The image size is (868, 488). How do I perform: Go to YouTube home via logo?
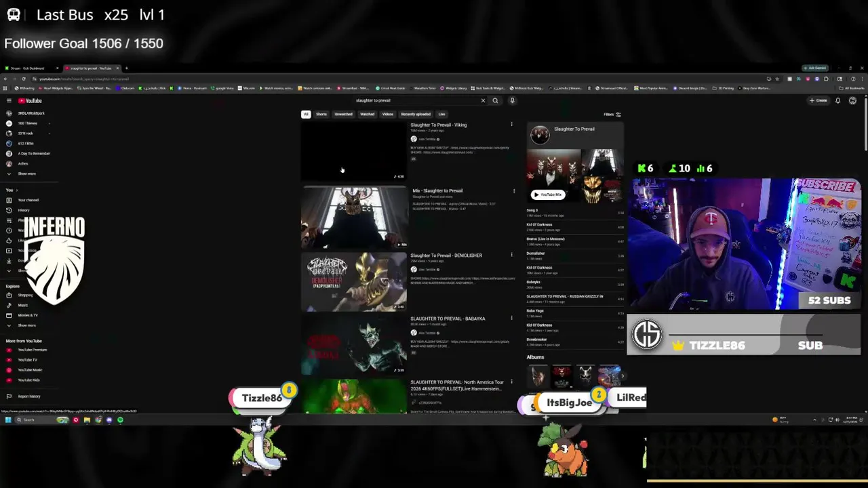click(30, 100)
